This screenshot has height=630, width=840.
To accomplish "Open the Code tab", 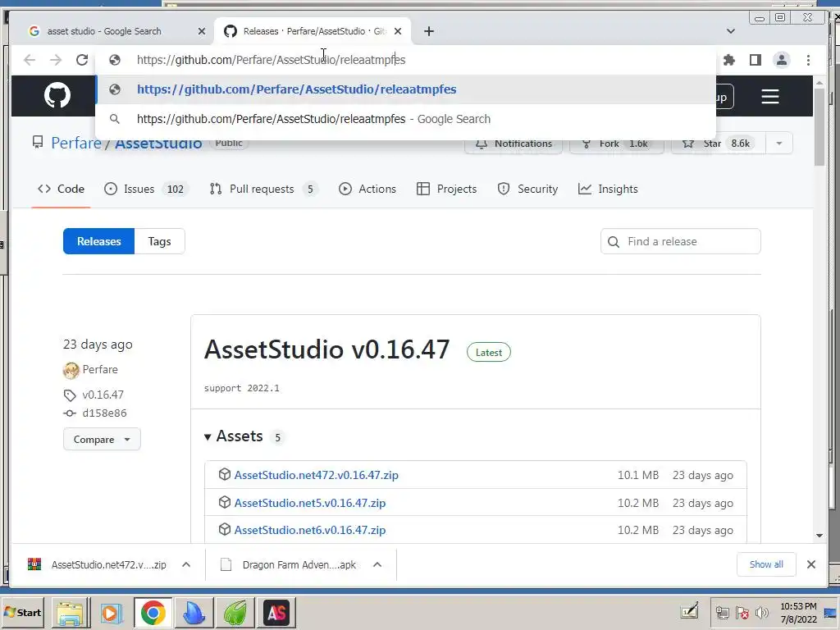I will [x=61, y=189].
